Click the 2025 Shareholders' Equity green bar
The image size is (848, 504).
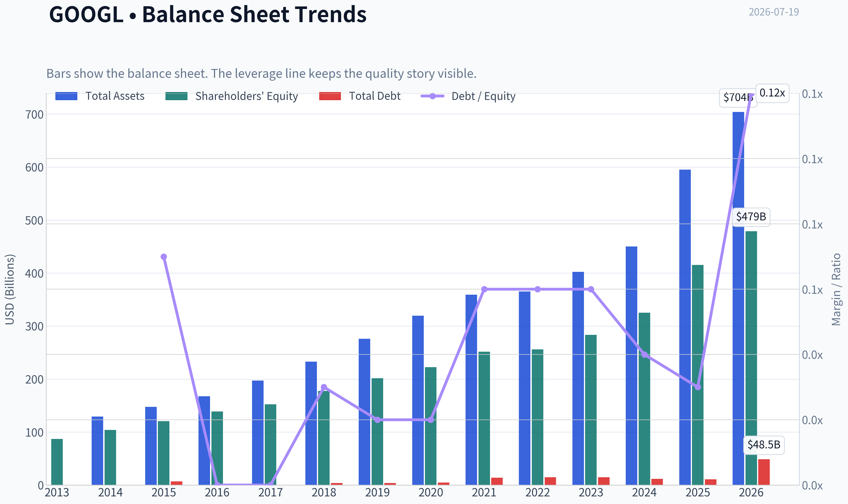[698, 375]
